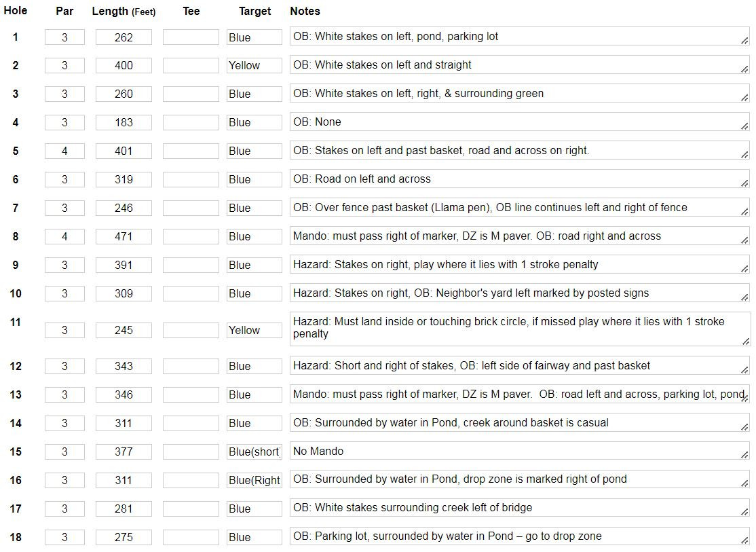Select the Blue(short) target field on hole 15

254,452
